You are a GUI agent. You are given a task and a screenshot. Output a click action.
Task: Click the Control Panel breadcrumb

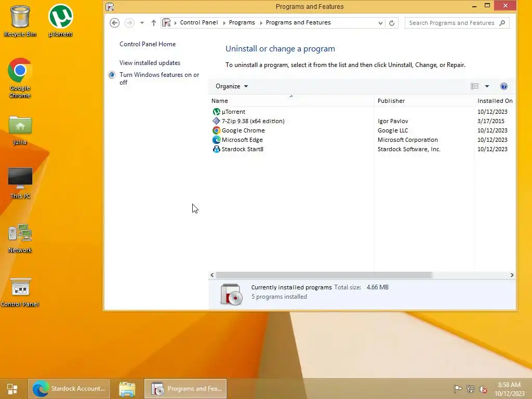[x=199, y=22]
